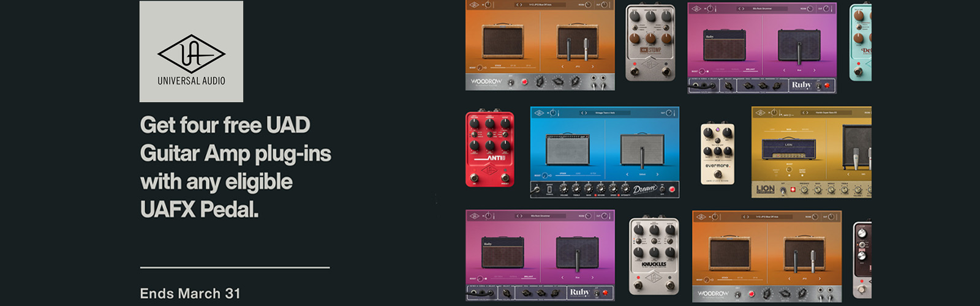Click the preset arrows in Dream header
This screenshot has width=980, height=306.
(x=584, y=113)
